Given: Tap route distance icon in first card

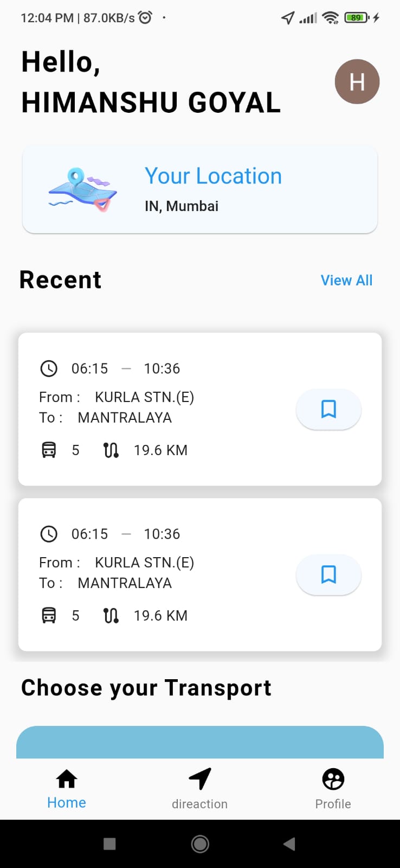Looking at the screenshot, I should pyautogui.click(x=111, y=450).
